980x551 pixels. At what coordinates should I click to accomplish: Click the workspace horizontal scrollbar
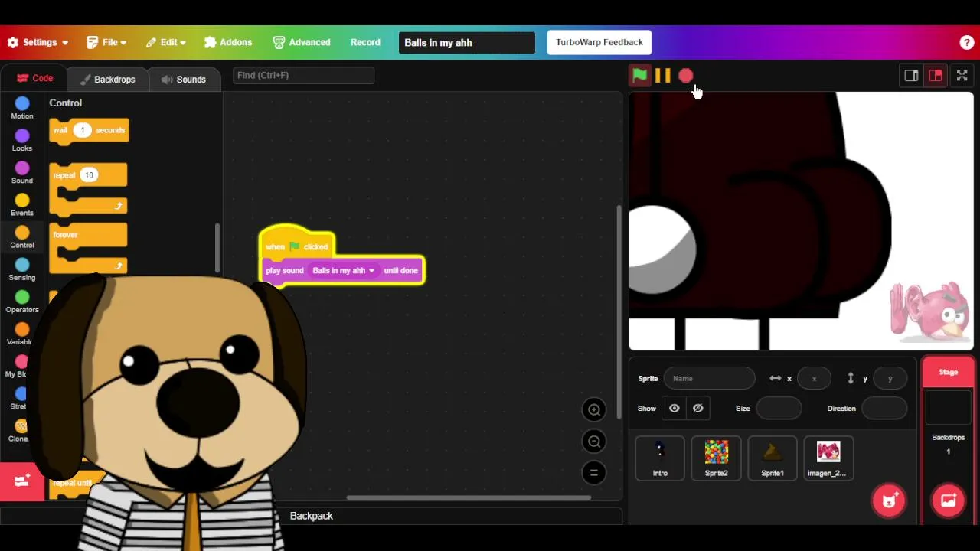pyautogui.click(x=469, y=497)
